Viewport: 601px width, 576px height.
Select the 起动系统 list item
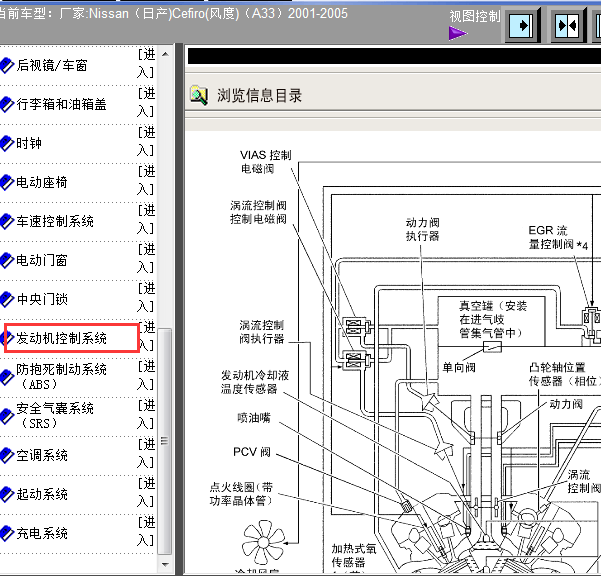(42, 495)
